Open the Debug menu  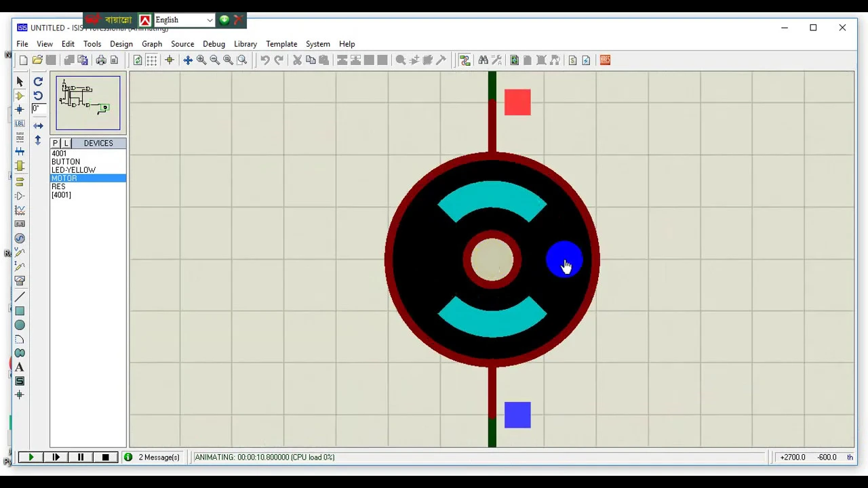pos(214,44)
